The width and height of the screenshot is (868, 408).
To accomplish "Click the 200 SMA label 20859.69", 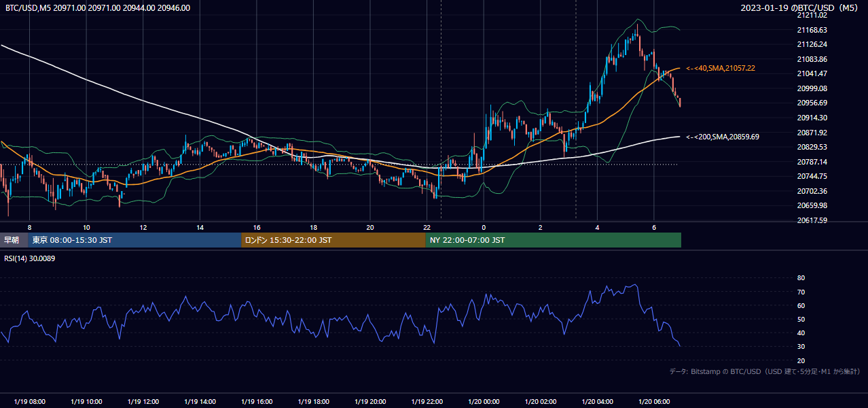I will tap(723, 137).
